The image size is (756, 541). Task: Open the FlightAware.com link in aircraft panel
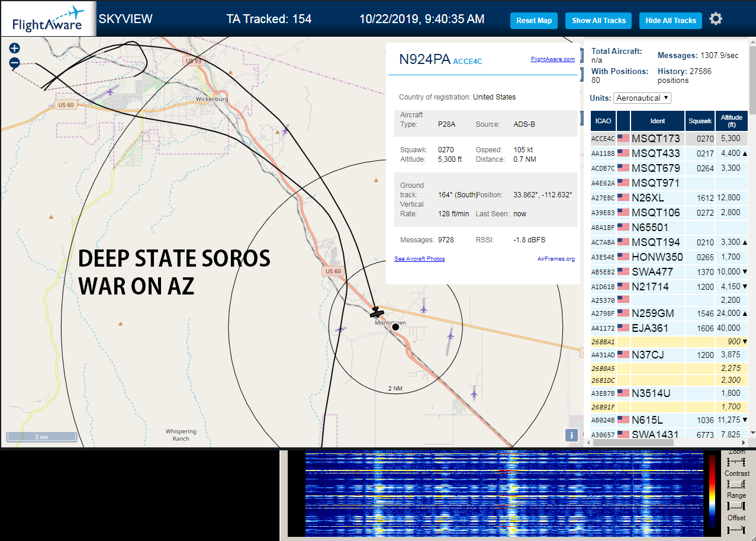click(553, 59)
